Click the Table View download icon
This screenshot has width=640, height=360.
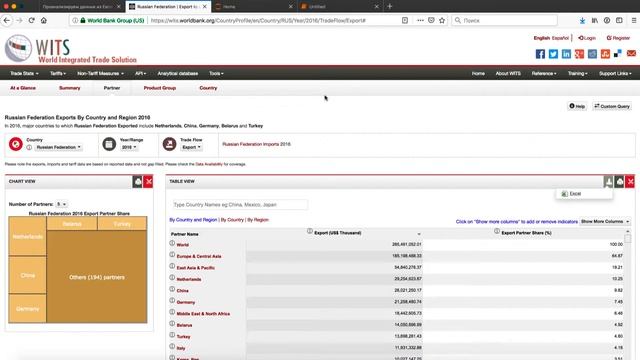[608, 182]
